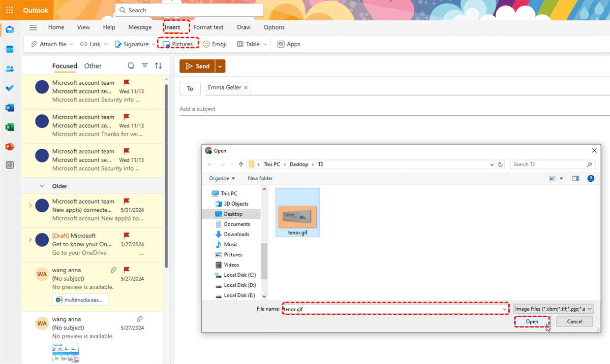This screenshot has height=364, width=610.
Task: Select Pictures folder in dialog tree
Action: (x=233, y=254)
